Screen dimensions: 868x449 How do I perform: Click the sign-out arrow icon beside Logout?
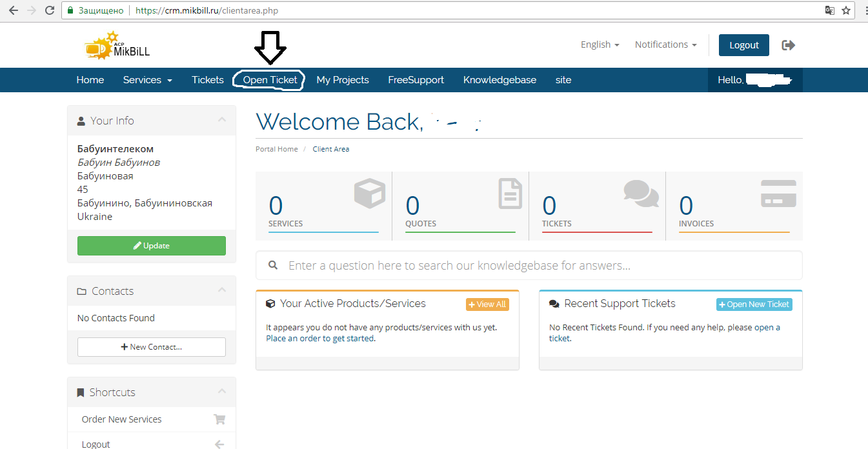(788, 45)
